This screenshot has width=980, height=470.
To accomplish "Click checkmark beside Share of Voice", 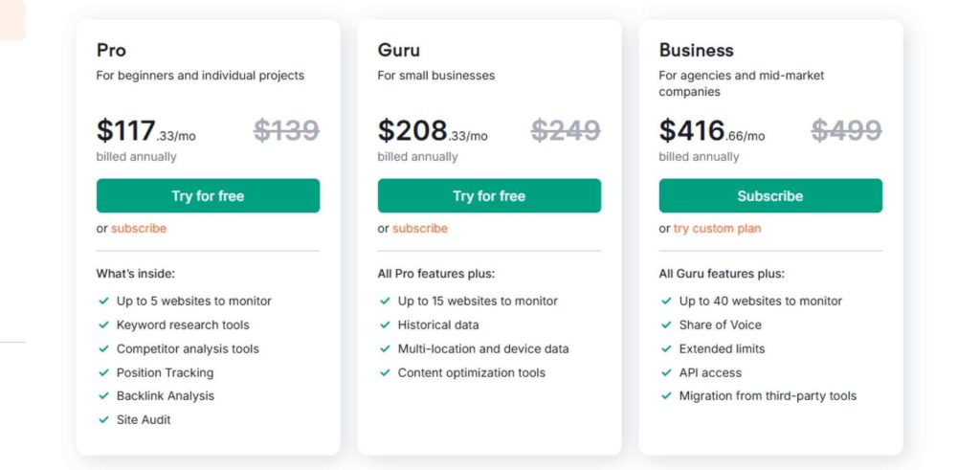I will [x=666, y=325].
